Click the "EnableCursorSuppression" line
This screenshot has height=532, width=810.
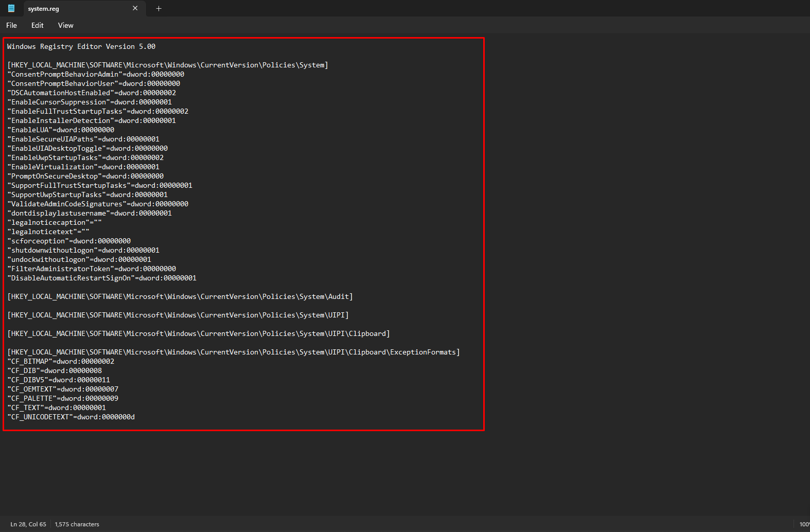pyautogui.click(x=90, y=102)
